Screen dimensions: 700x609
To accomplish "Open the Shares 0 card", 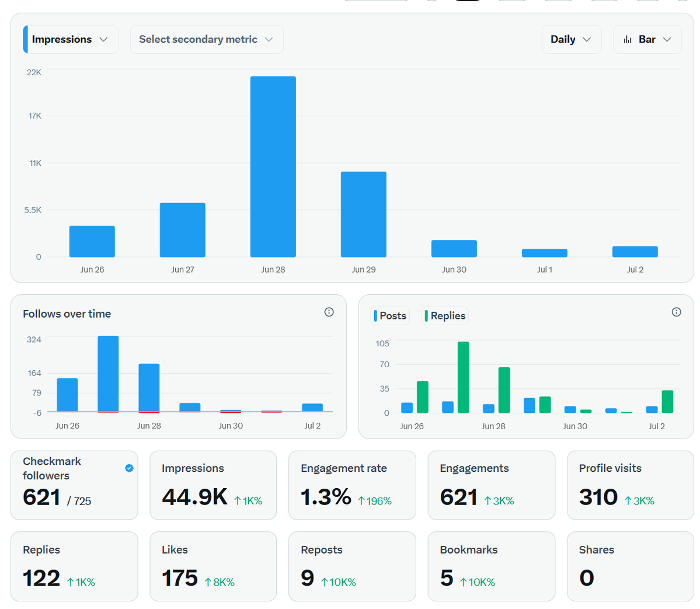I will point(631,566).
